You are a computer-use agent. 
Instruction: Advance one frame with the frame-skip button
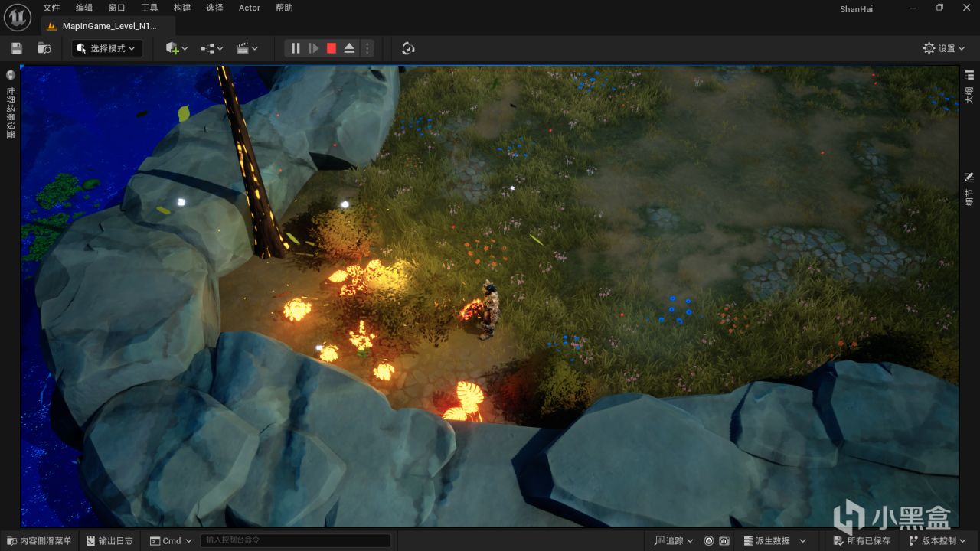(x=314, y=48)
